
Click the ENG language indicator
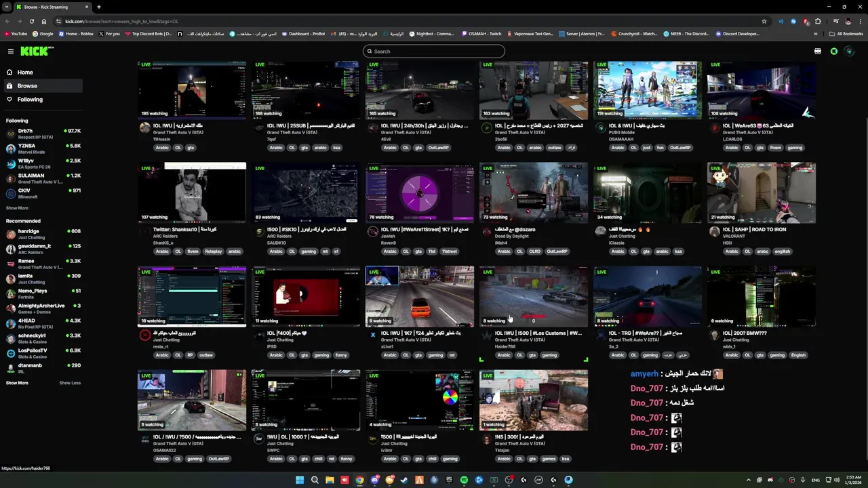point(816,480)
